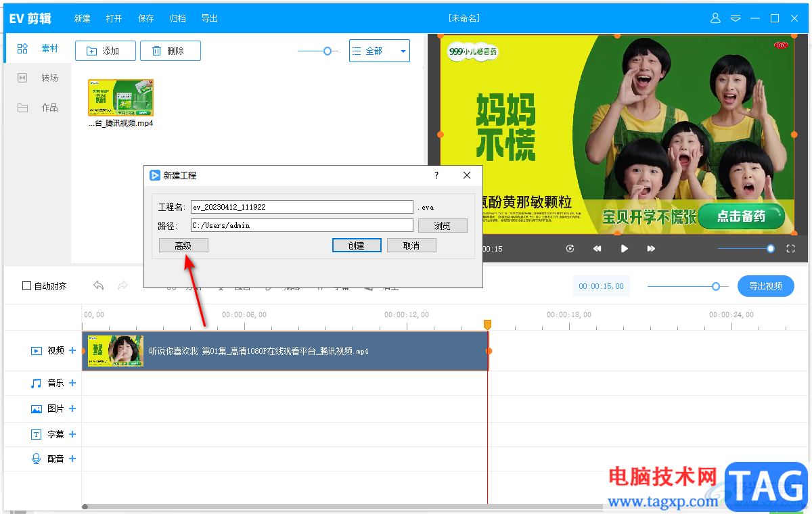
Task: Click the 视频 track icon
Action: pos(37,350)
